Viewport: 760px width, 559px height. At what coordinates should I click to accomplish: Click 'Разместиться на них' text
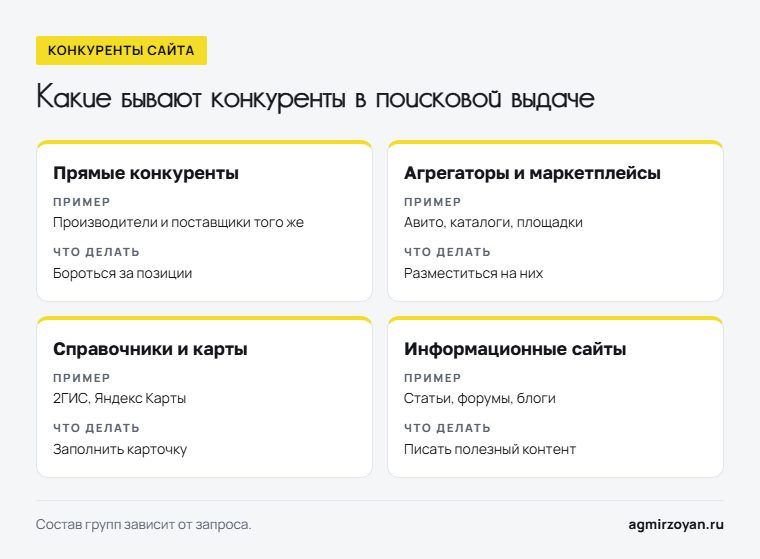[x=474, y=273]
